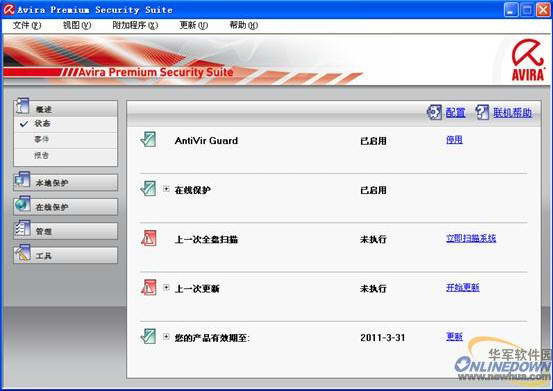Click the 开始更新 start update link
The height and width of the screenshot is (391, 553).
coord(463,288)
